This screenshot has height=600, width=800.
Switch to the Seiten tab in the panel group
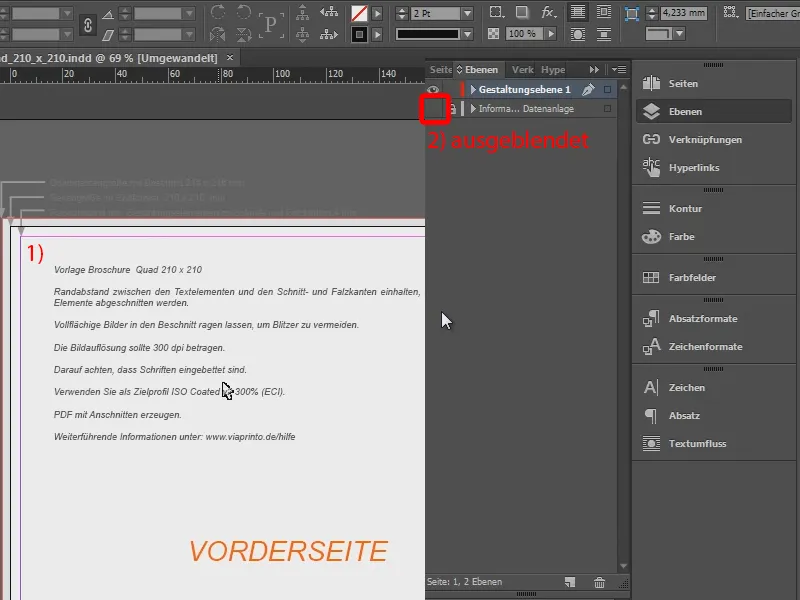point(440,69)
